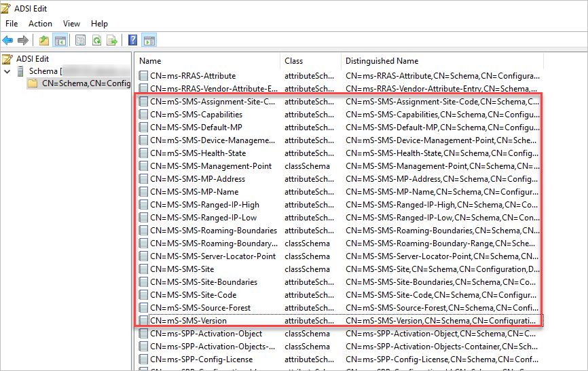Go up one level using folder icon

click(44, 40)
